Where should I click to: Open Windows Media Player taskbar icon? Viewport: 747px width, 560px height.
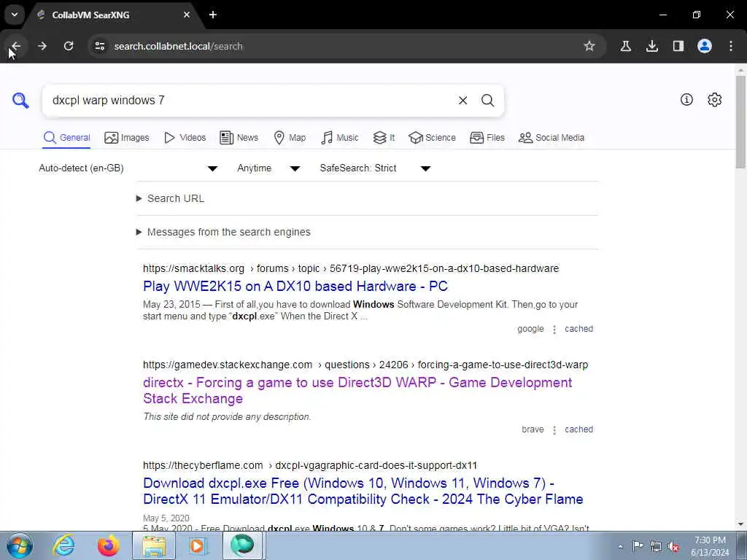(x=197, y=545)
